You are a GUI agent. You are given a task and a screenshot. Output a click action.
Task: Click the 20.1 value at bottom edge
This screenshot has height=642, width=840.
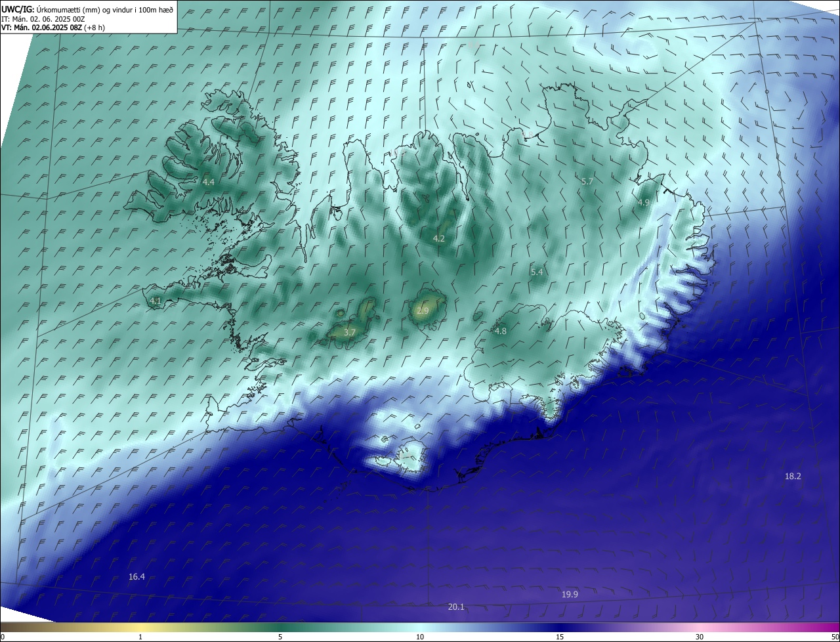(456, 607)
